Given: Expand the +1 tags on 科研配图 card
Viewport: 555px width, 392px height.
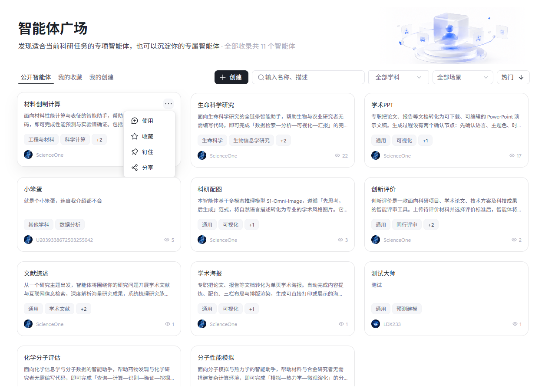Looking at the screenshot, I should point(251,224).
